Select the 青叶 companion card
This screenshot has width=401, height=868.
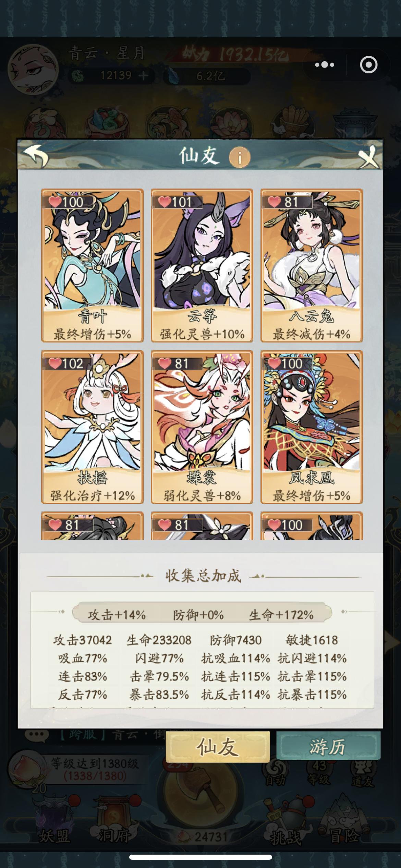[92, 265]
